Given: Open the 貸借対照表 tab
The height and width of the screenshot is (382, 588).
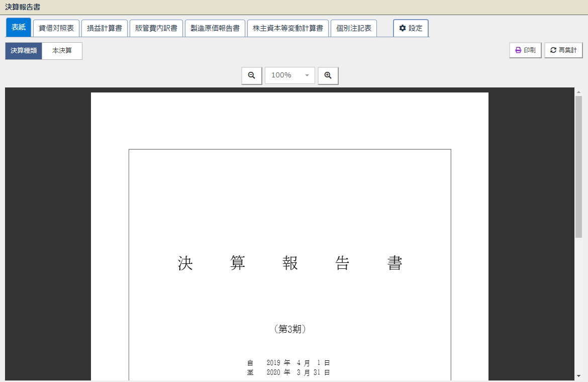Looking at the screenshot, I should point(56,28).
